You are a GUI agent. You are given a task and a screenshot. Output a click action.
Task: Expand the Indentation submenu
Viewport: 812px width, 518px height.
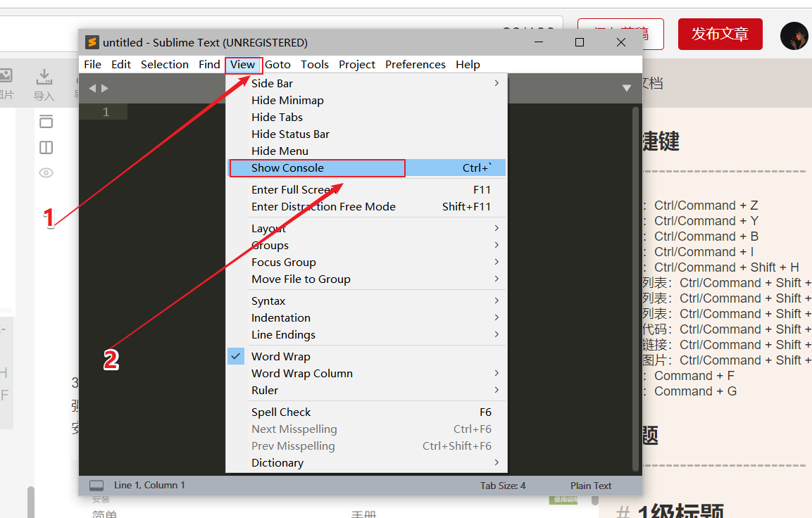coord(366,317)
